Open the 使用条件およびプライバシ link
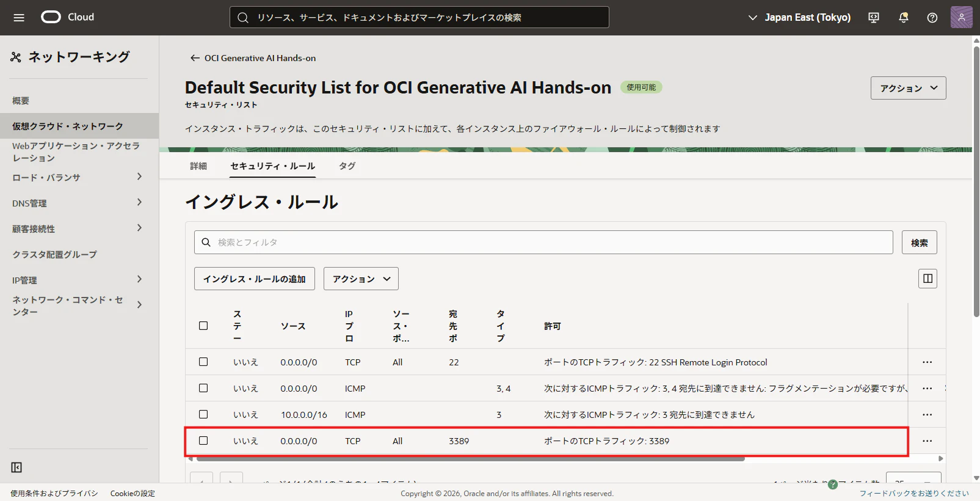980x501 pixels. point(54,494)
